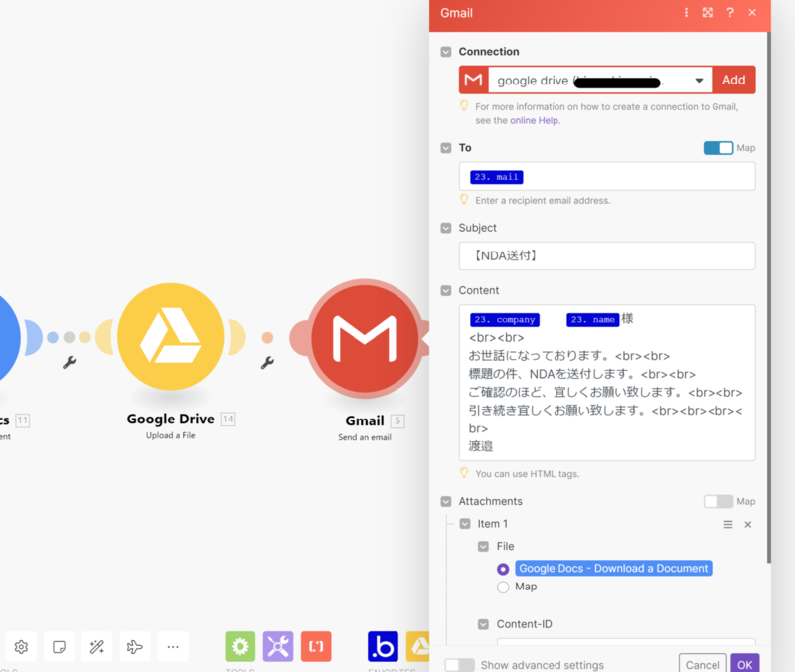Viewport: 795px width, 672px height.
Task: Collapse the To section chevron
Action: coord(446,148)
